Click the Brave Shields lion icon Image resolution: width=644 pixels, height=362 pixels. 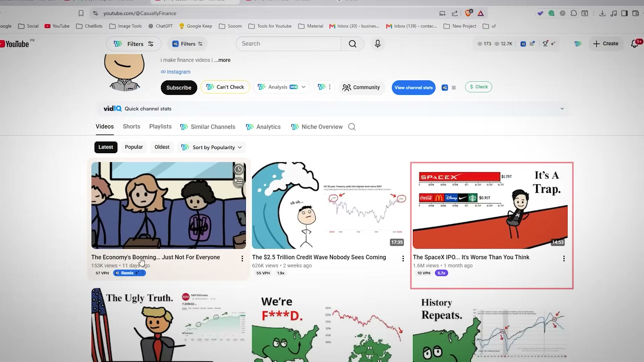468,13
